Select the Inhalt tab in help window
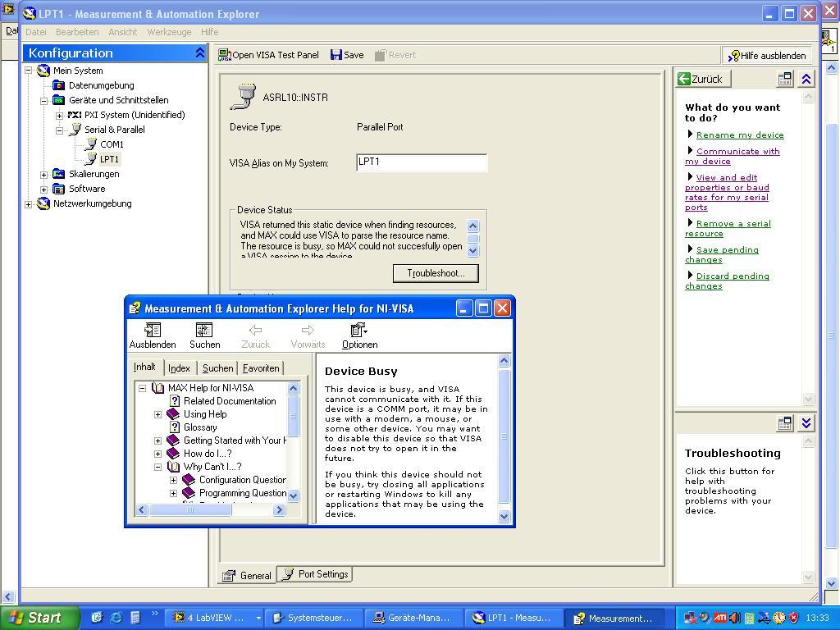 144,367
